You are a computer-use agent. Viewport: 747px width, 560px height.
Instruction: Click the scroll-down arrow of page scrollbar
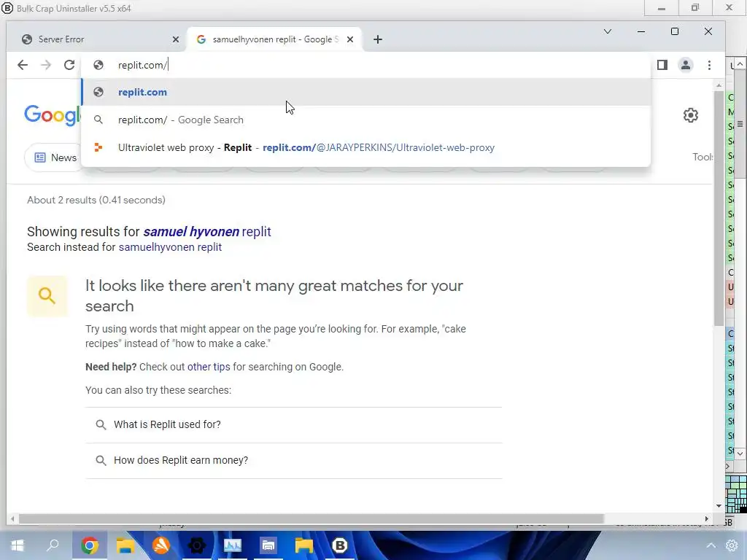[719, 506]
